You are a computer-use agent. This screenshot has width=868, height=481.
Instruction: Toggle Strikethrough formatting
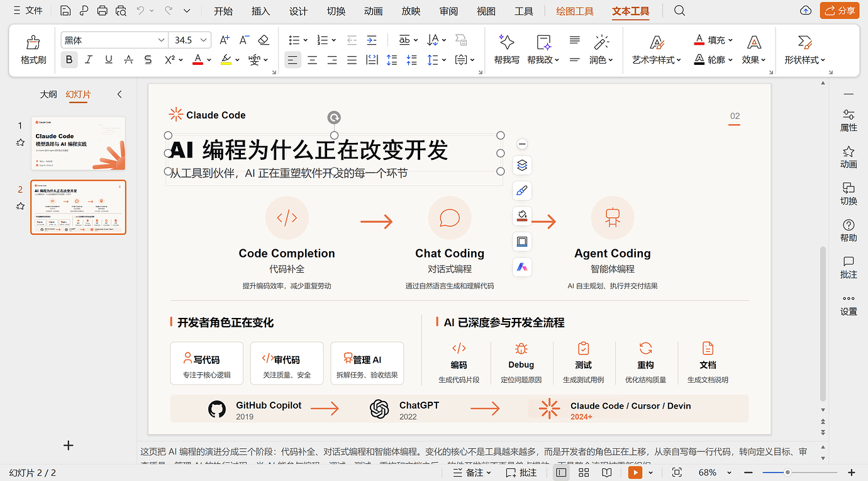pos(128,60)
